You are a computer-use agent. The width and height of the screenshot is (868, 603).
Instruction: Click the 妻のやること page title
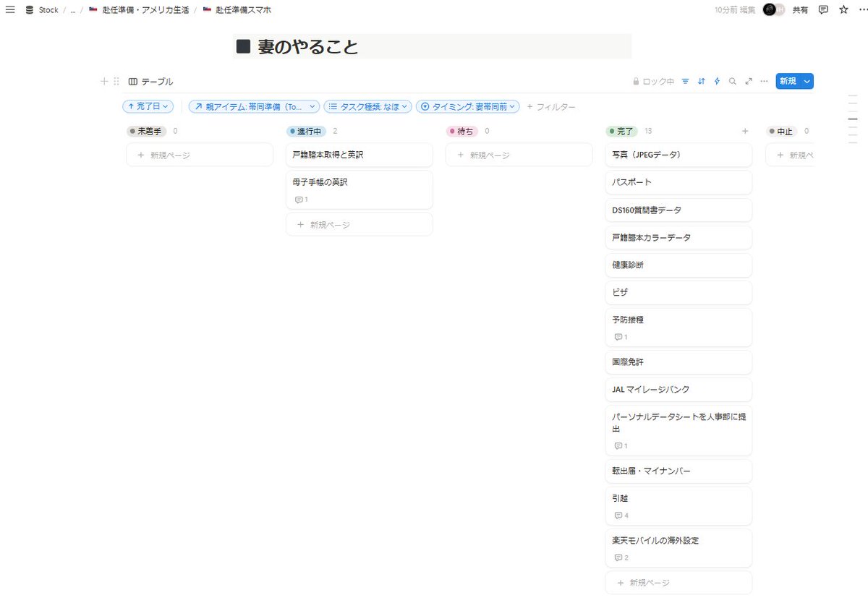point(308,46)
